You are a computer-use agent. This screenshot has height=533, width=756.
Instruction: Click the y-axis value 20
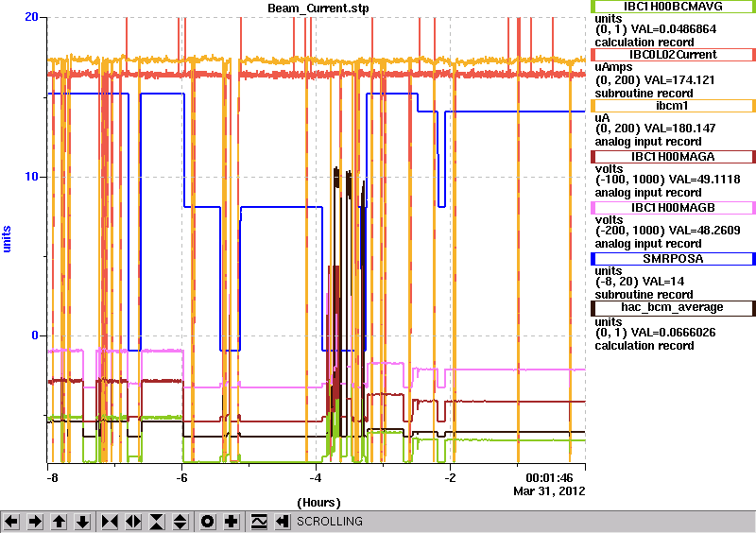31,17
